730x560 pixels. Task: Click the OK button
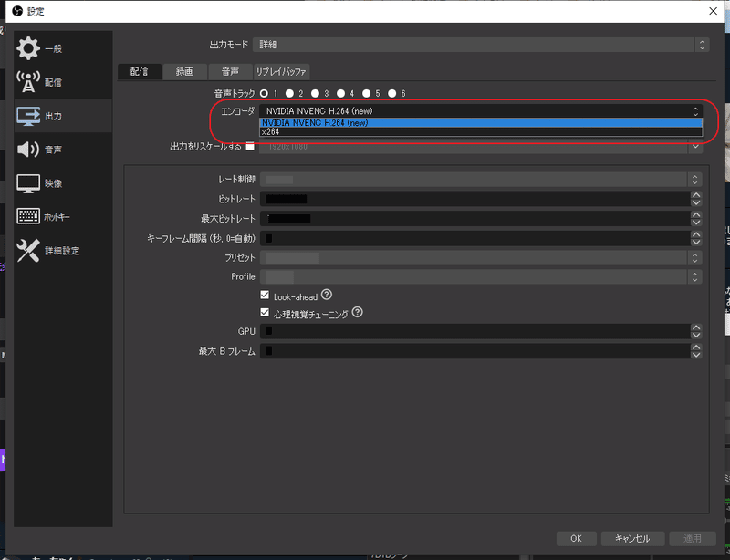point(577,539)
